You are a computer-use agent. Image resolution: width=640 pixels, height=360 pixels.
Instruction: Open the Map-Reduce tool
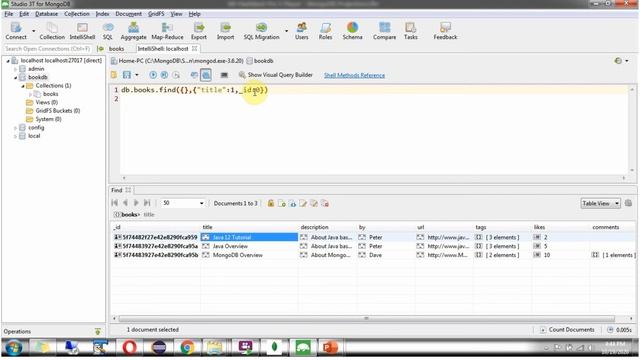coord(167,31)
